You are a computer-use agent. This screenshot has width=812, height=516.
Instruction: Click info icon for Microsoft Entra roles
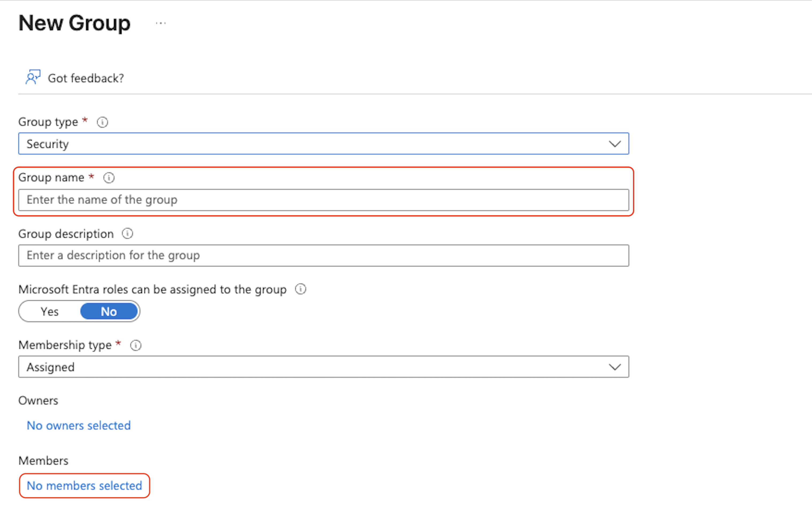point(301,289)
